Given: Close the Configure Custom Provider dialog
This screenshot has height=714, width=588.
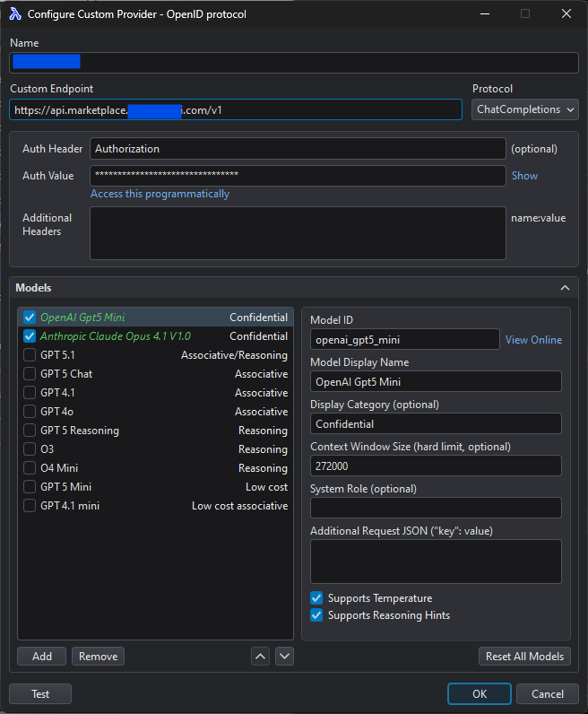Looking at the screenshot, I should pyautogui.click(x=566, y=13).
